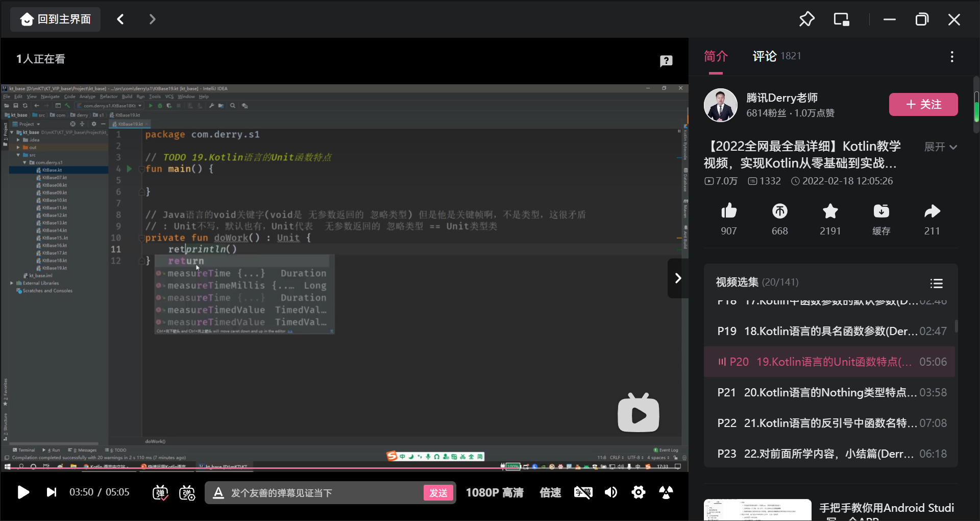This screenshot has height=521, width=980.
Task: Focus the danmaku input field
Action: click(324, 493)
